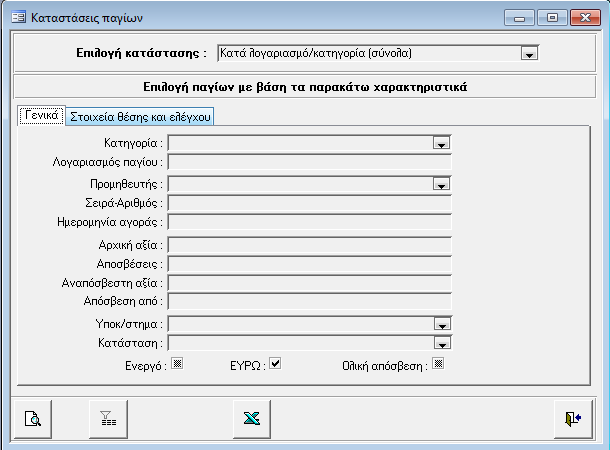This screenshot has width=610, height=450.
Task: Click the exit door icon
Action: (572, 420)
